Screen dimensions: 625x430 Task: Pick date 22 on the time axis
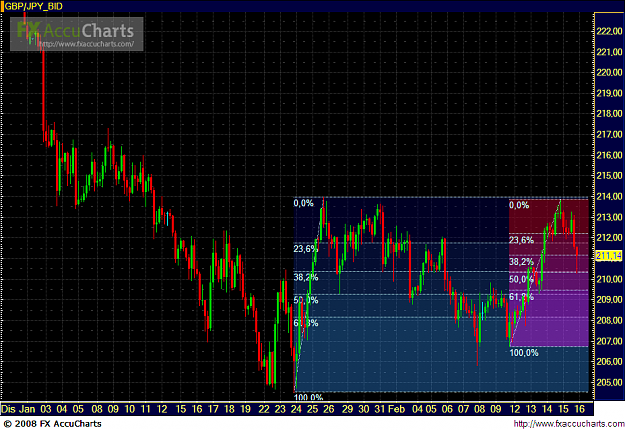click(x=264, y=409)
